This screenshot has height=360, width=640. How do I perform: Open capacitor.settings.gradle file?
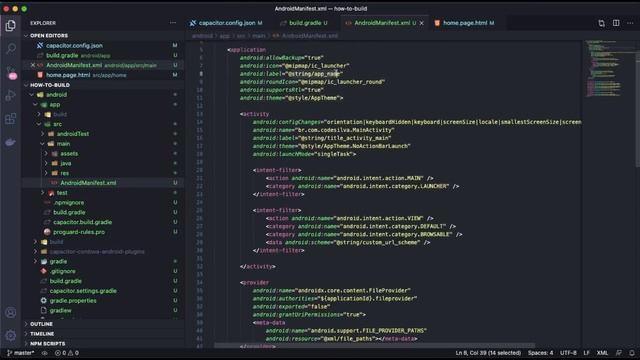coord(83,291)
